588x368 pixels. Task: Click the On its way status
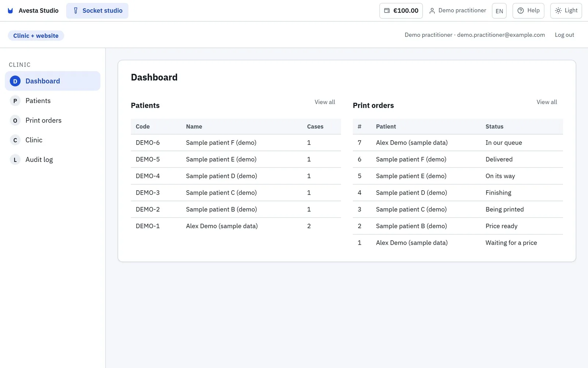(500, 176)
